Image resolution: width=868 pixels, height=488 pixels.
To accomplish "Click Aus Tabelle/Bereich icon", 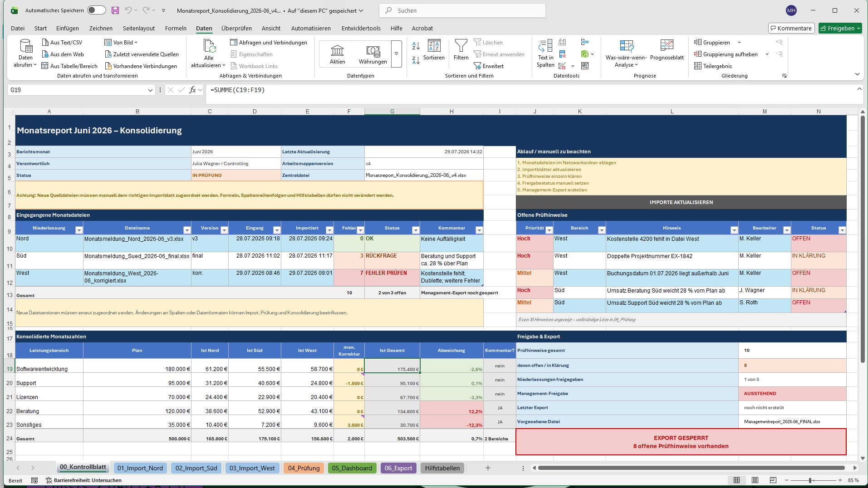I will click(x=45, y=66).
